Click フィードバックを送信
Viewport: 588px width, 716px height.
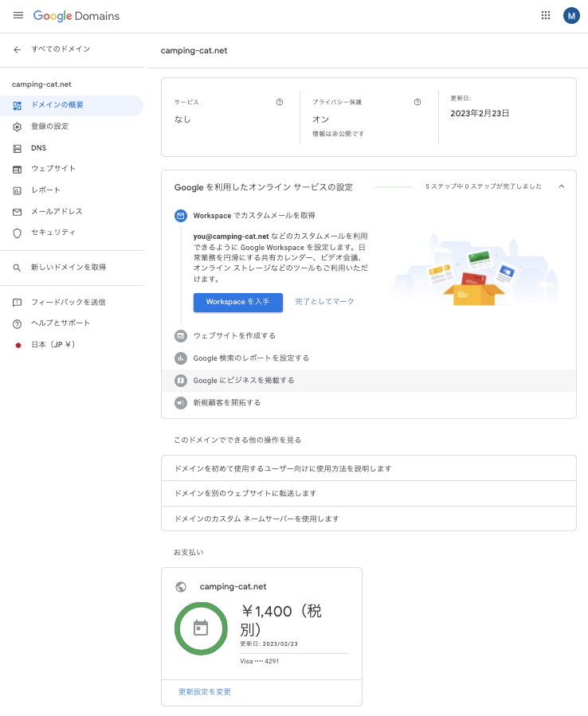click(69, 302)
